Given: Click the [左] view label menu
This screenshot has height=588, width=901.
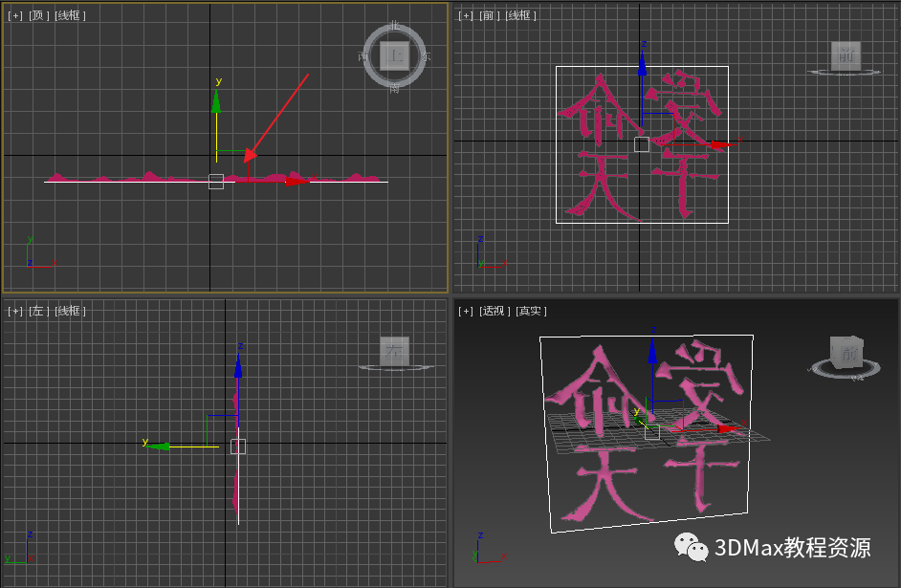Looking at the screenshot, I should click(x=39, y=312).
